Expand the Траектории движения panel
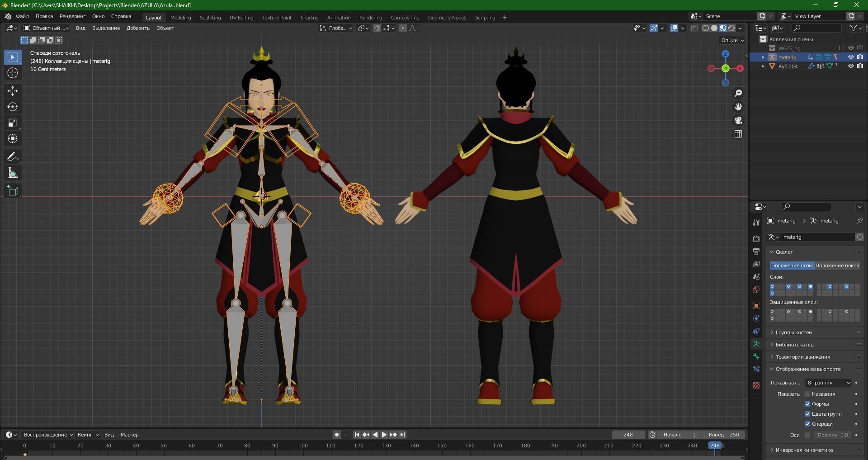 [815, 357]
